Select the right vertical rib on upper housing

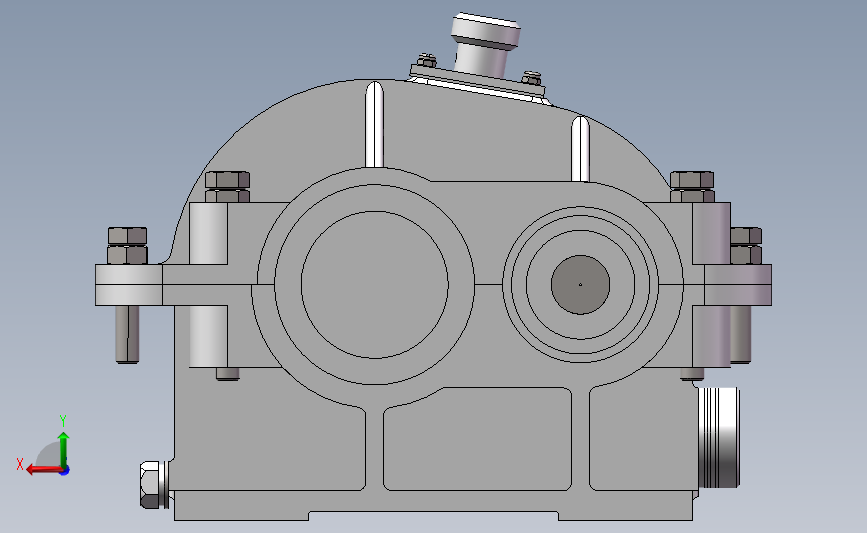580,148
